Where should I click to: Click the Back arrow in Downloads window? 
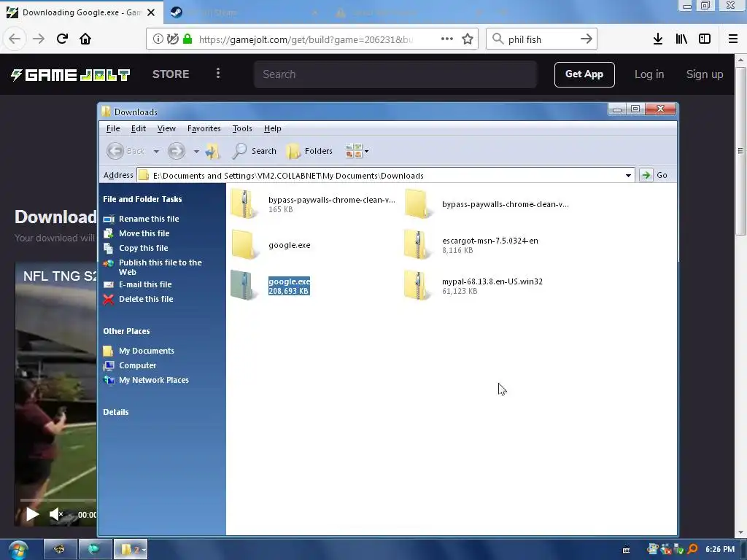115,151
